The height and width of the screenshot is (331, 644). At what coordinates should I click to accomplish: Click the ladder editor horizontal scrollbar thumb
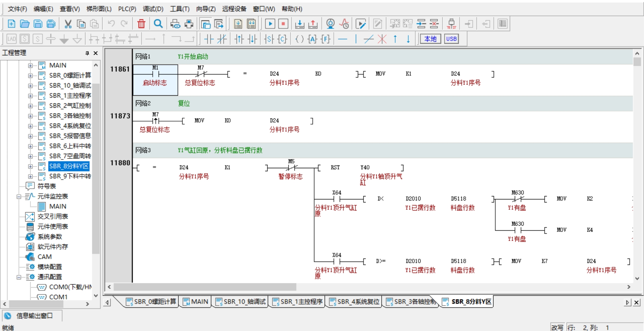(205, 287)
